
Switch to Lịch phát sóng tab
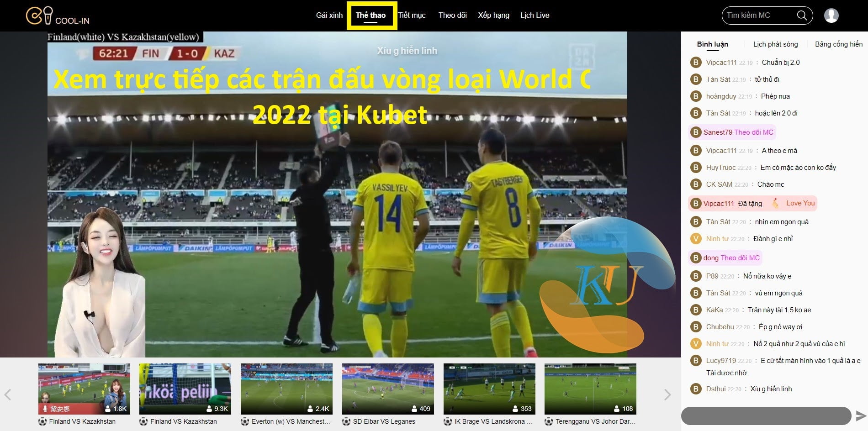tap(775, 44)
